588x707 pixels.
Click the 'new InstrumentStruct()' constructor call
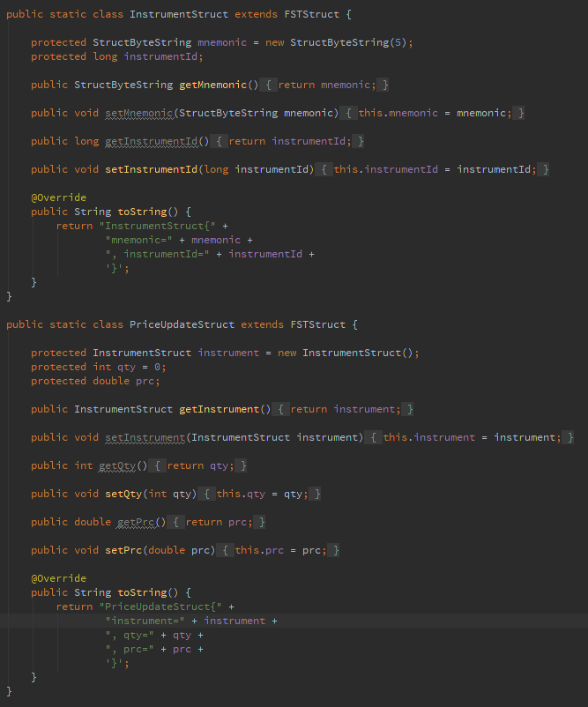pos(346,353)
